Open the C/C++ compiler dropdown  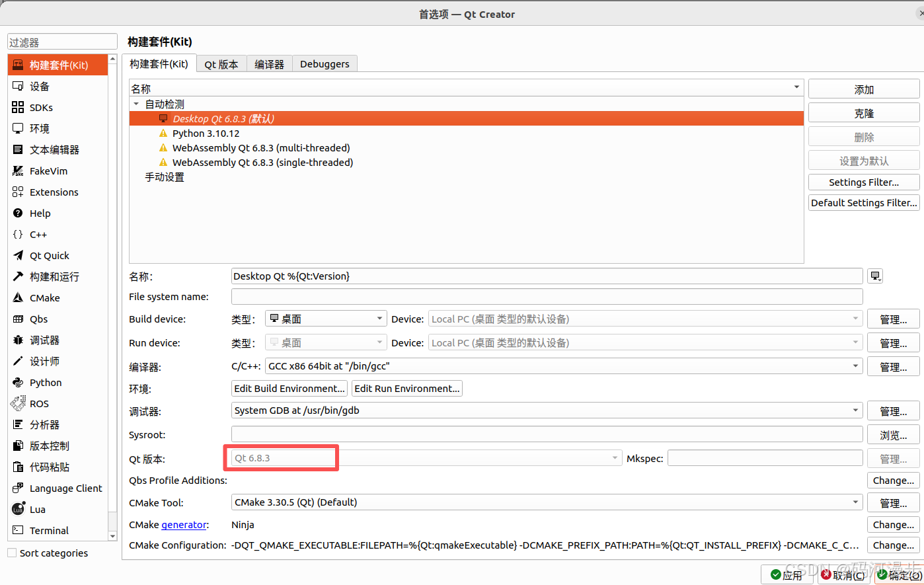coord(564,366)
